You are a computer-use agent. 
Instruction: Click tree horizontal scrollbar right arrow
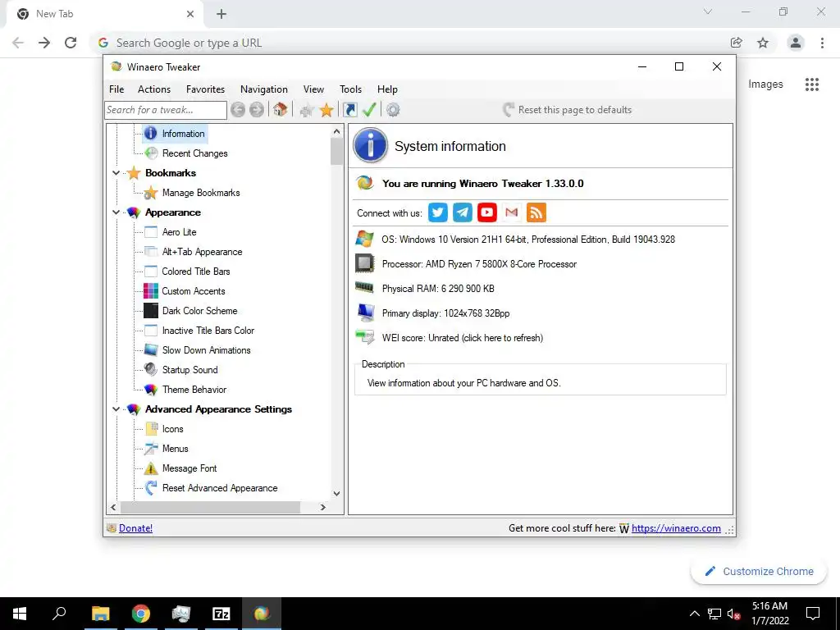tap(322, 507)
